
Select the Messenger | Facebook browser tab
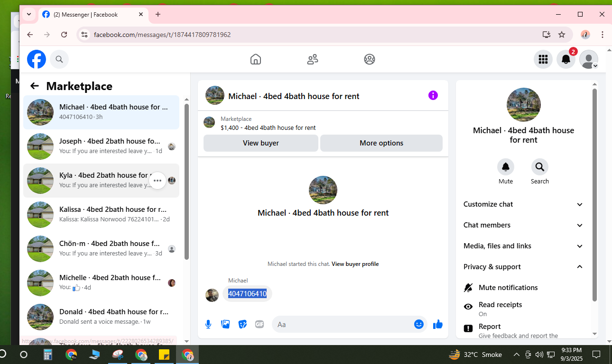click(93, 15)
